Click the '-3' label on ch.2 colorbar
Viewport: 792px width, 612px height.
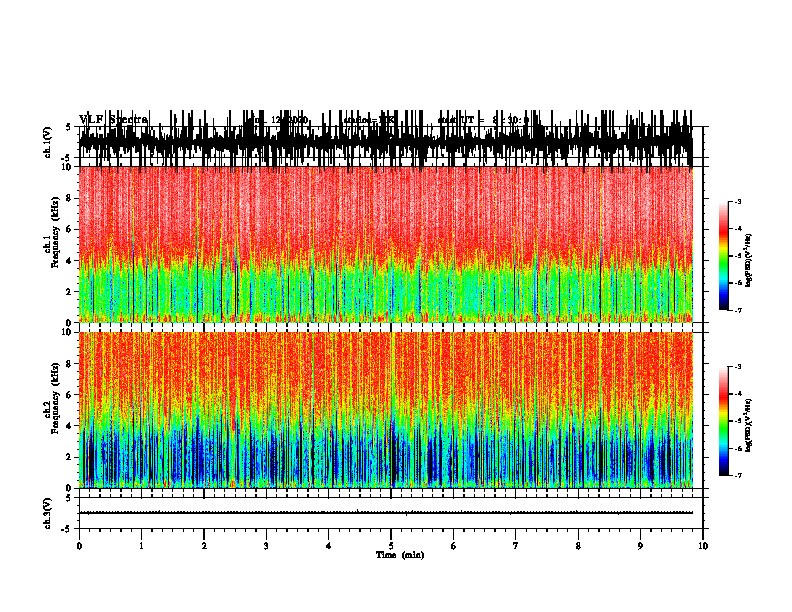point(738,367)
